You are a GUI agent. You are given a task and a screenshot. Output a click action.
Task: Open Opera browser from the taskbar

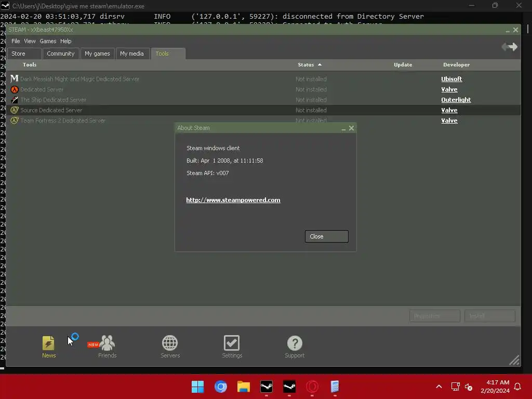click(x=312, y=387)
